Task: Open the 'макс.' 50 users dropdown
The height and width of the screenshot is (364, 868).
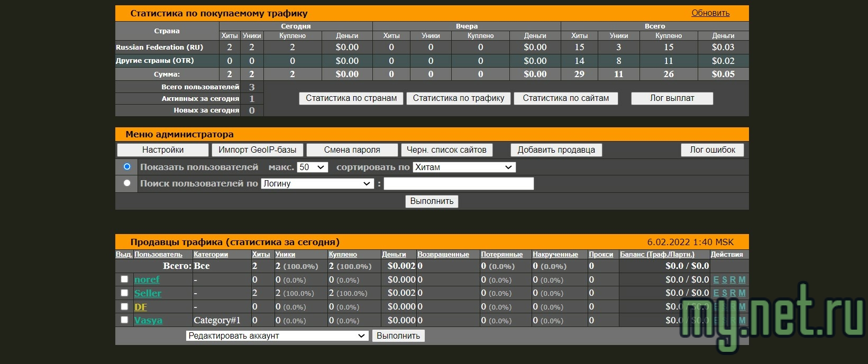Action: [313, 167]
